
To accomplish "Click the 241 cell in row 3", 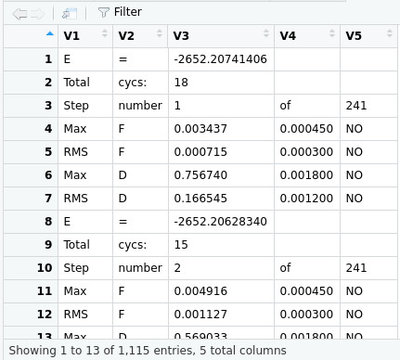I will tap(370, 106).
